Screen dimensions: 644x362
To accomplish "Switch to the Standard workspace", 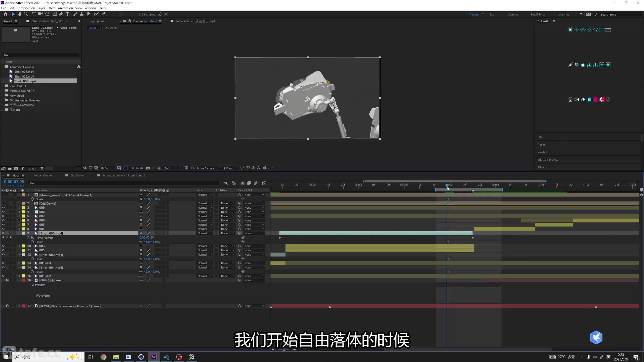I will tap(513, 14).
